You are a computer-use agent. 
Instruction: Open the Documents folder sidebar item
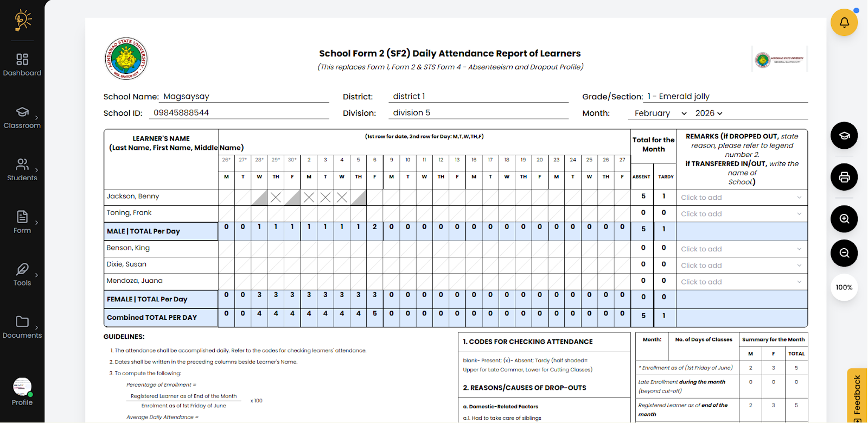click(22, 327)
